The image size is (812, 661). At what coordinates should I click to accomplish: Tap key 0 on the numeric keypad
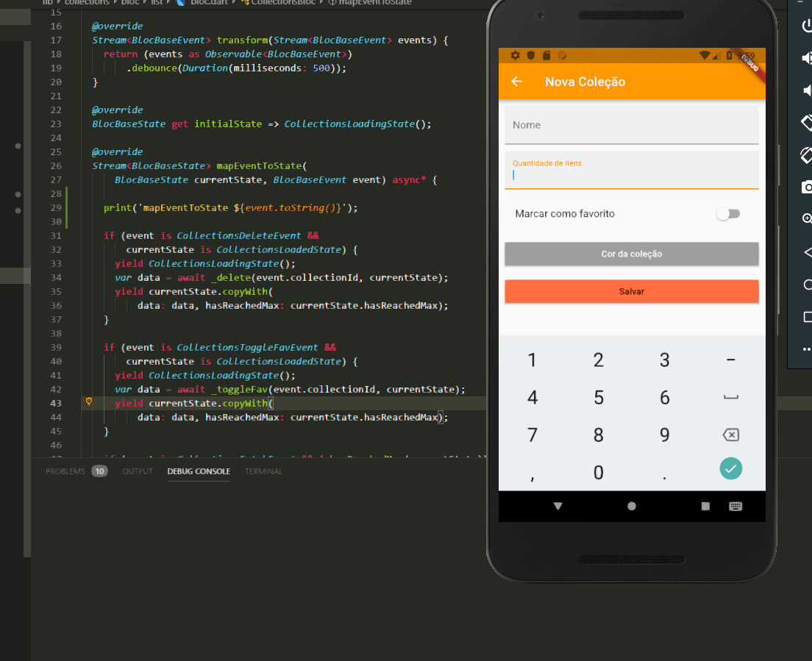click(x=598, y=472)
